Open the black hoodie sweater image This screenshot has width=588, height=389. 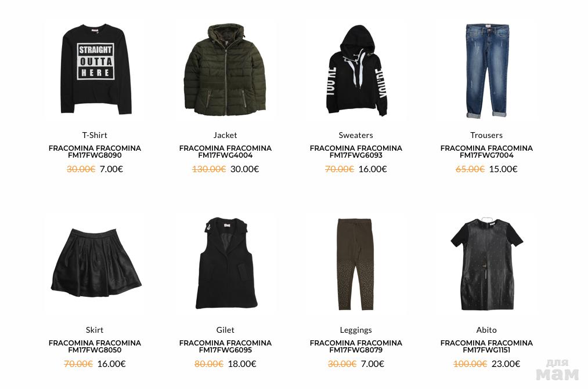tap(355, 70)
